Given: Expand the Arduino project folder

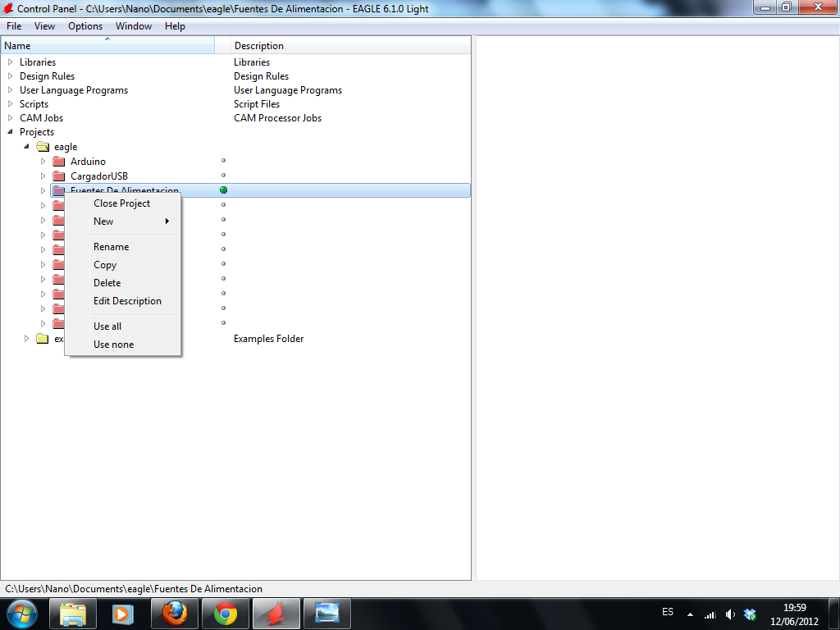Looking at the screenshot, I should (43, 162).
